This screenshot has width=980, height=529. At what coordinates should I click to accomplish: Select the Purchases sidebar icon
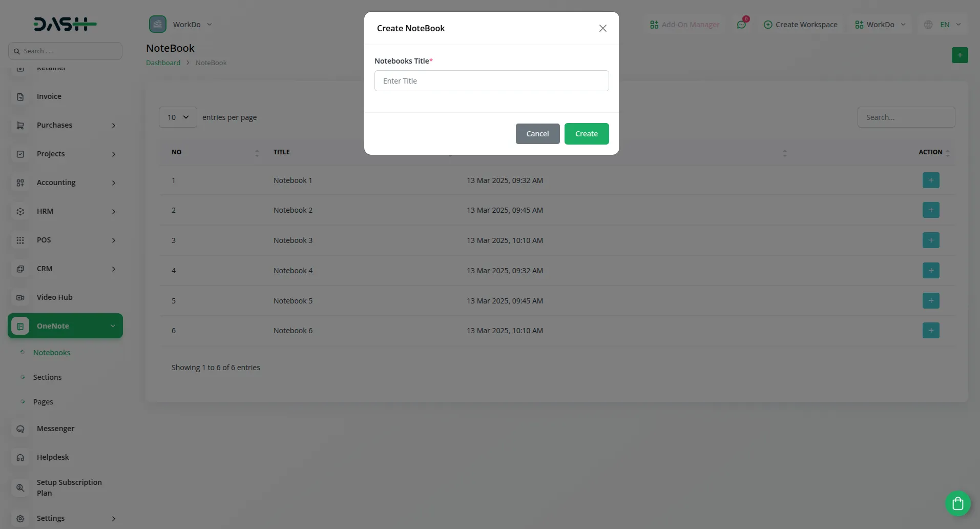click(x=20, y=125)
